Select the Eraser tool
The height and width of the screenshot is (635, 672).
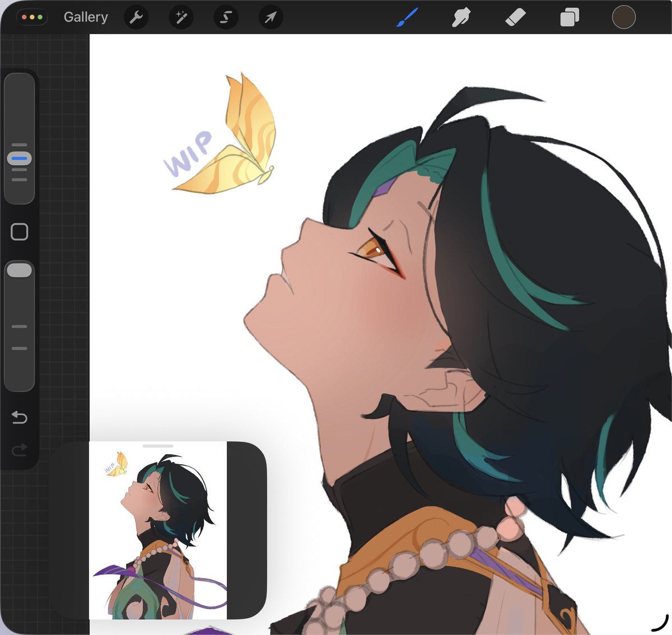pyautogui.click(x=515, y=17)
